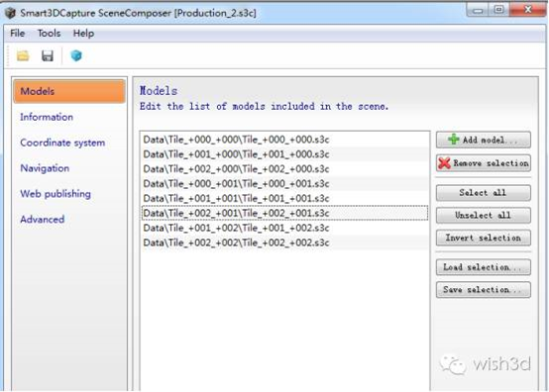Open the Help menu
Image resolution: width=549 pixels, height=392 pixels.
pos(83,34)
